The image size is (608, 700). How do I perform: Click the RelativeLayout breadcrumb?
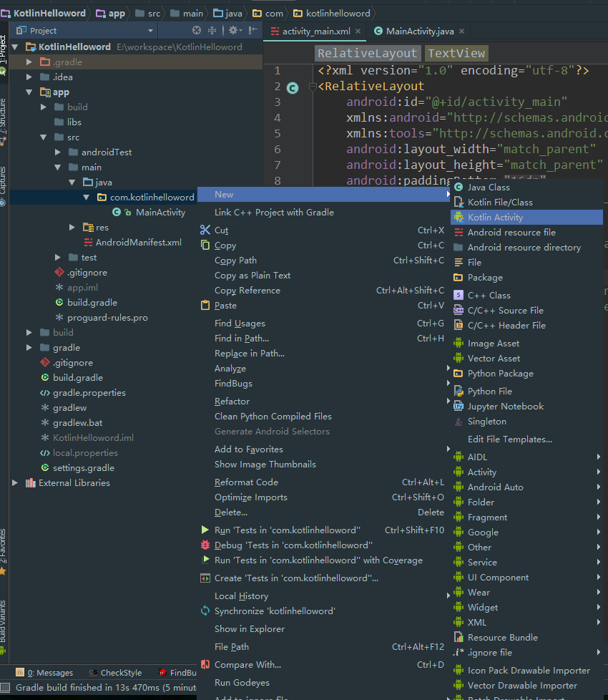(367, 54)
